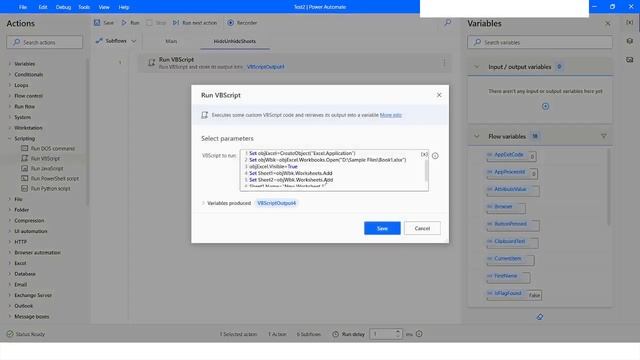The image size is (640, 360).
Task: Expand the Variables actions group
Action: (x=10, y=64)
